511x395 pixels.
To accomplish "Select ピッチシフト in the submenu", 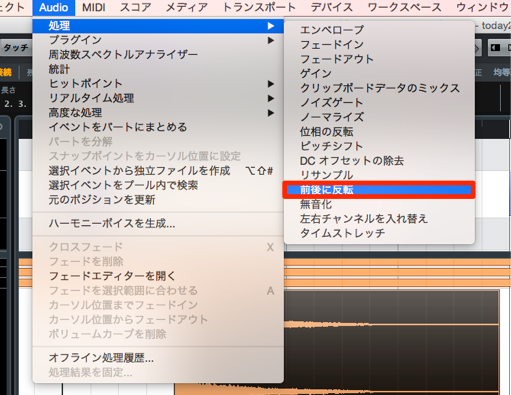I will point(379,146).
